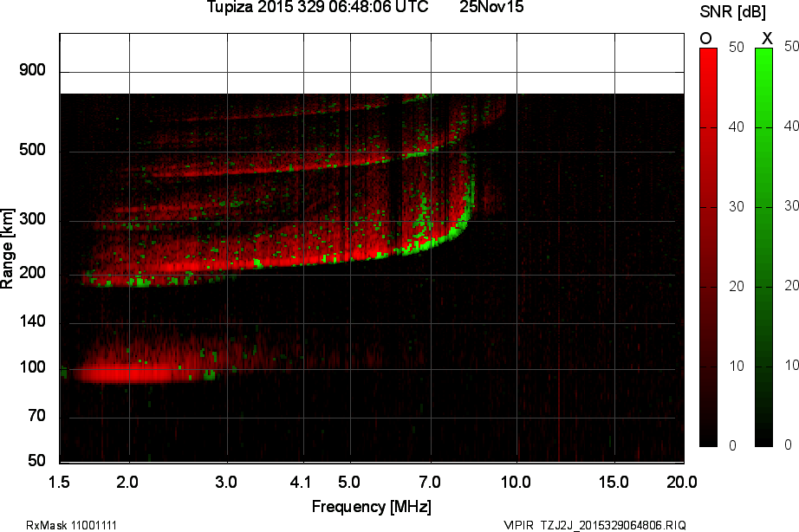Viewport: 799px width, 532px height.
Task: Click the '1.5' frequency tick label
Action: click(x=59, y=482)
